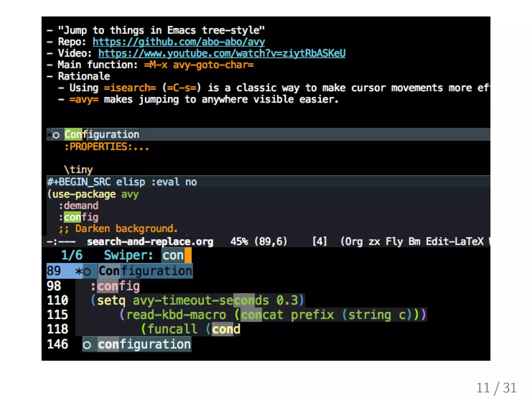532x399 pixels.
Task: Choose Swiper candidate read-kbd-macro line 115
Action: click(273, 315)
